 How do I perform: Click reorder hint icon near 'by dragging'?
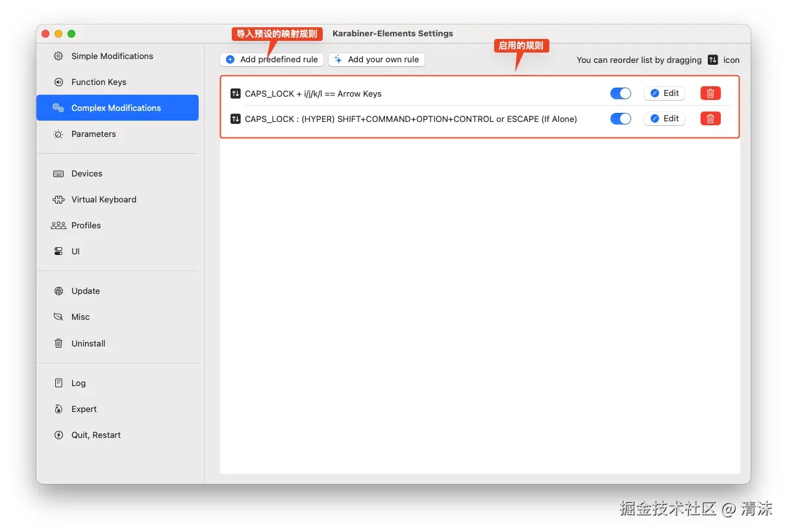(713, 60)
